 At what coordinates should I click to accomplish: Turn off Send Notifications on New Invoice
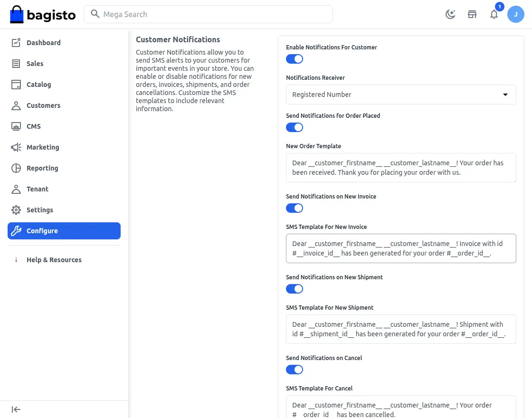point(294,209)
